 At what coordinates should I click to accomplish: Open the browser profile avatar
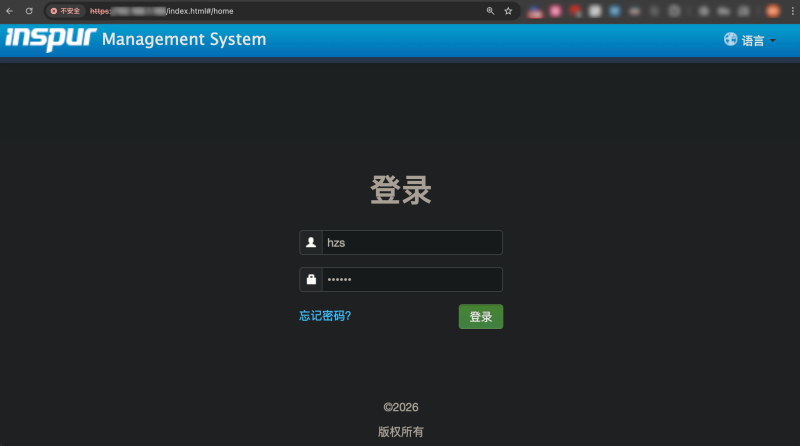click(773, 11)
